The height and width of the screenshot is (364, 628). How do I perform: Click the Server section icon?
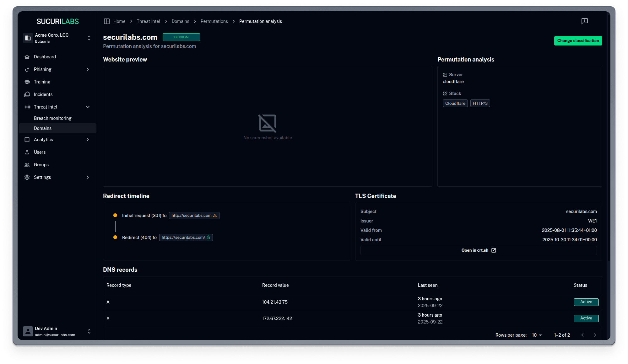pyautogui.click(x=445, y=75)
